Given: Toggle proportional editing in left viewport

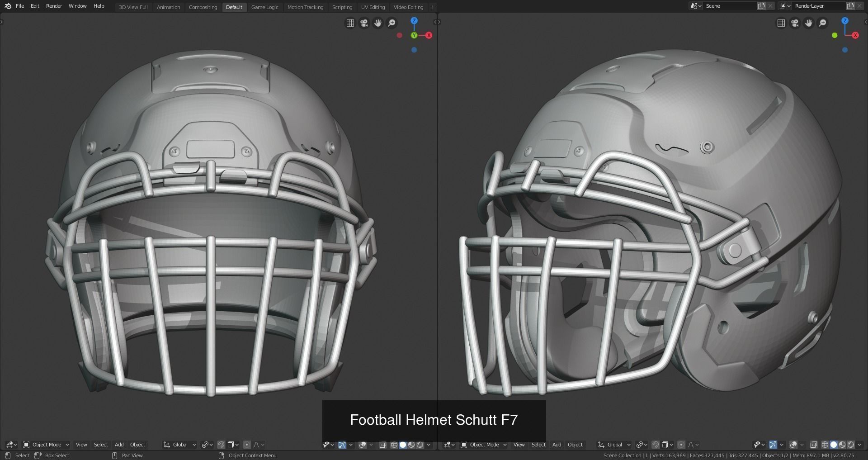Looking at the screenshot, I should pos(247,445).
